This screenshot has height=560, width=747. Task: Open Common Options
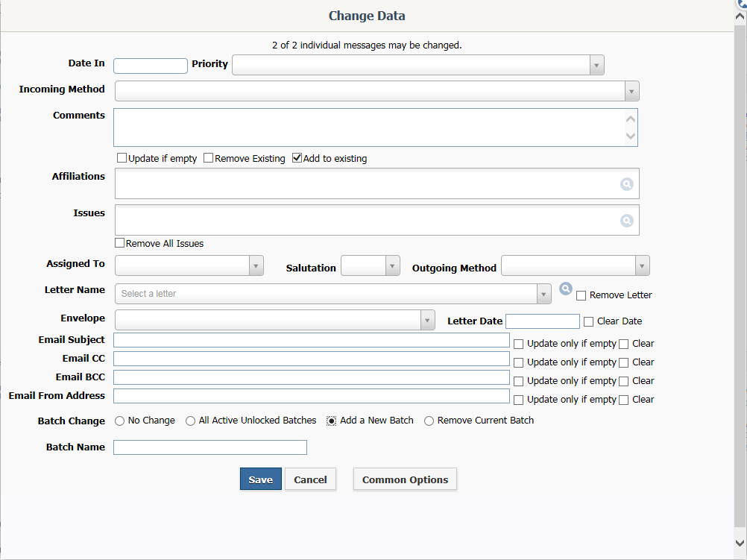[405, 479]
